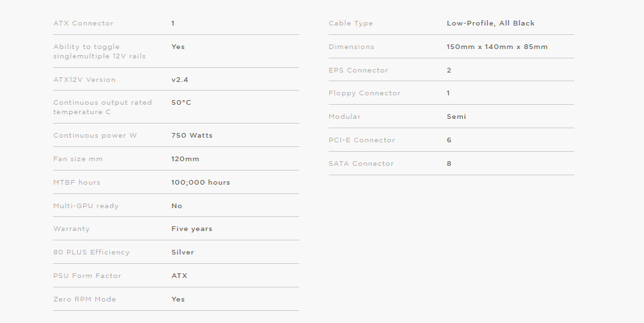
Task: Click the Zero RPM Mode label
Action: point(85,299)
